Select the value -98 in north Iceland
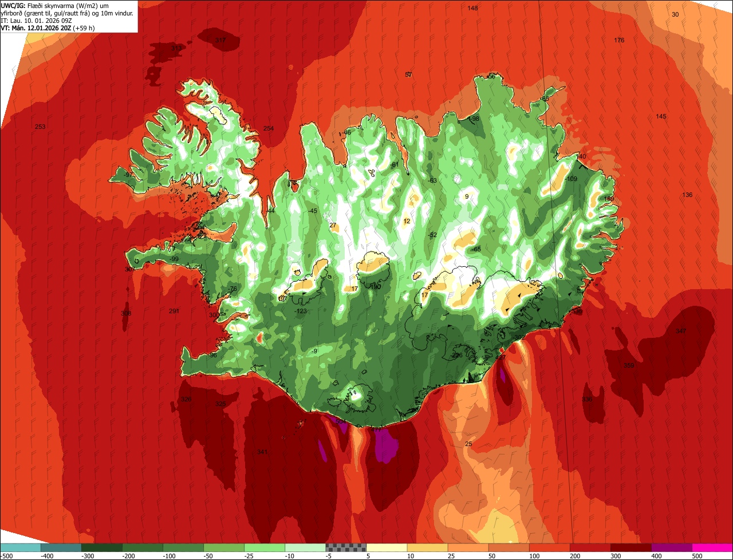 click(x=474, y=119)
